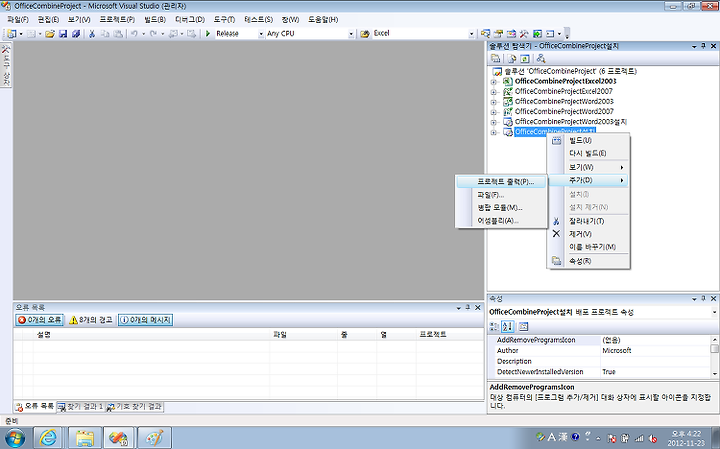Screen dimensions: 720x449
Task: Click Solution Explorer's Show All Files icon
Action: pyautogui.click(x=512, y=58)
